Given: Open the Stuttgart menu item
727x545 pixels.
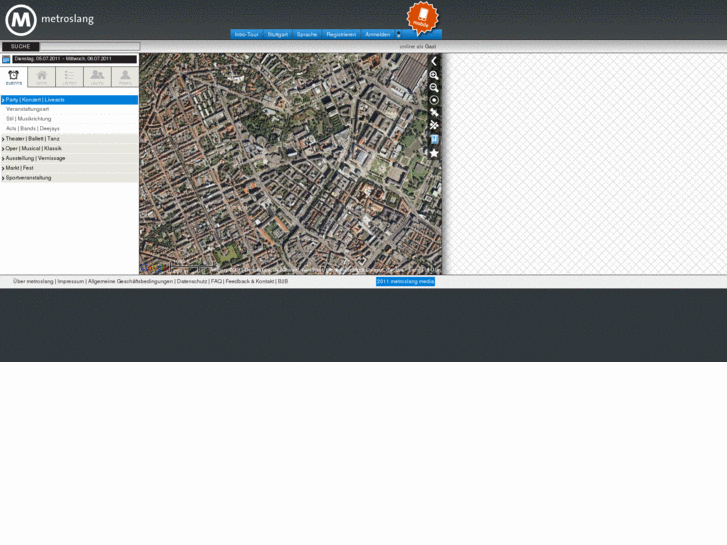Looking at the screenshot, I should click(x=278, y=34).
